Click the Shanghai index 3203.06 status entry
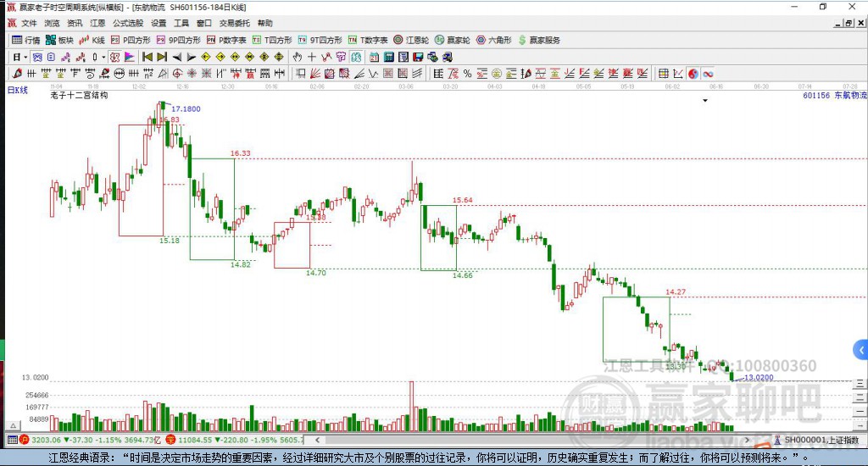The width and height of the screenshot is (868, 466). click(x=92, y=440)
